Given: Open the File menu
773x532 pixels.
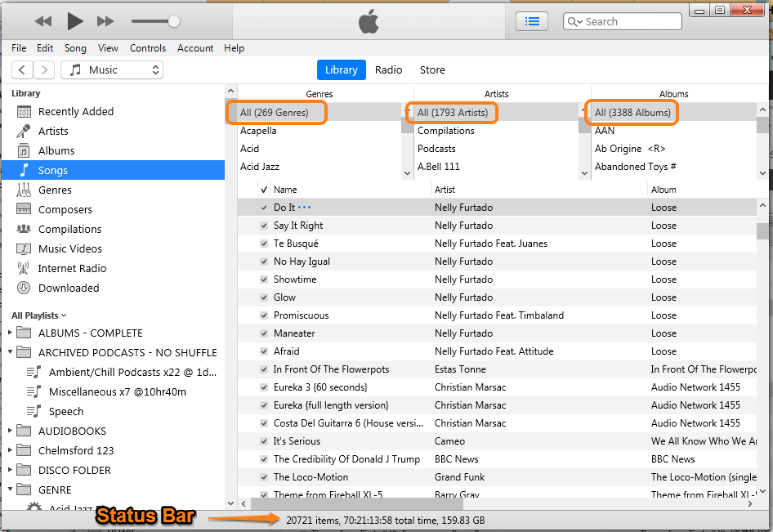Looking at the screenshot, I should pos(19,48).
